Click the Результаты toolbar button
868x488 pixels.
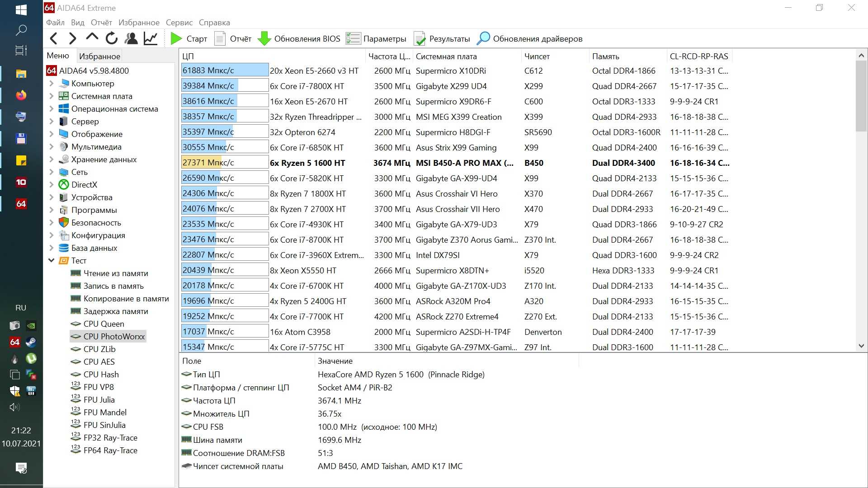point(442,39)
